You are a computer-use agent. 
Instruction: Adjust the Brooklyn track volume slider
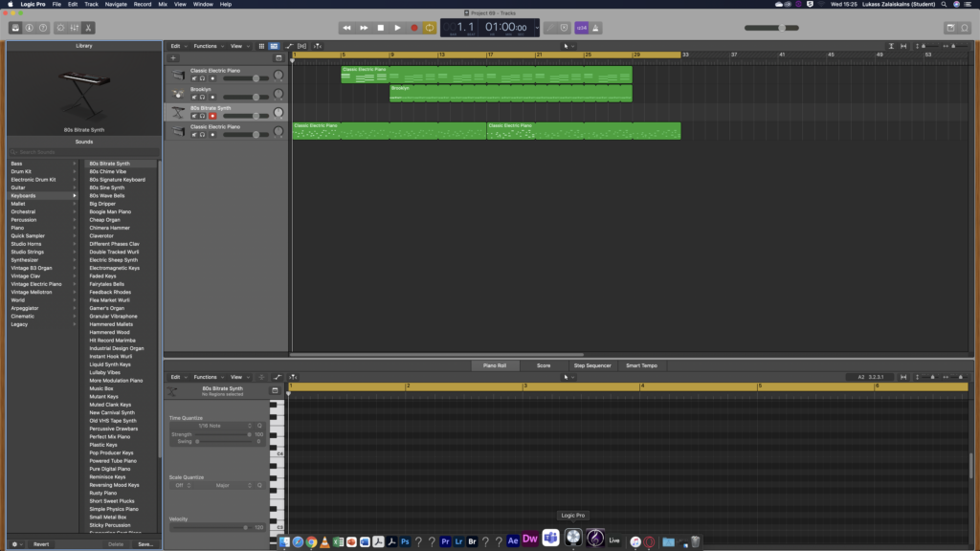coord(246,98)
